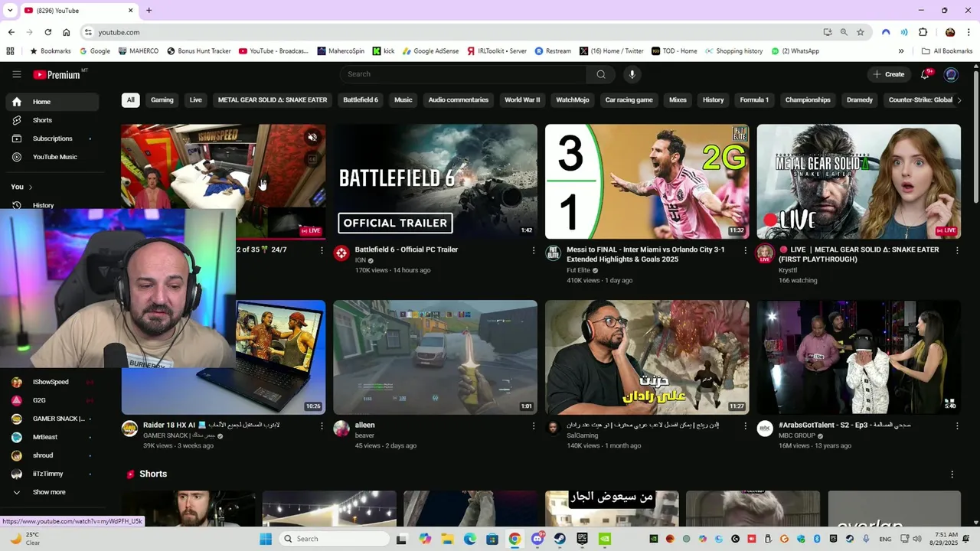Viewport: 980px width, 551px height.
Task: Select the Formula 1 chip
Action: (x=754, y=100)
